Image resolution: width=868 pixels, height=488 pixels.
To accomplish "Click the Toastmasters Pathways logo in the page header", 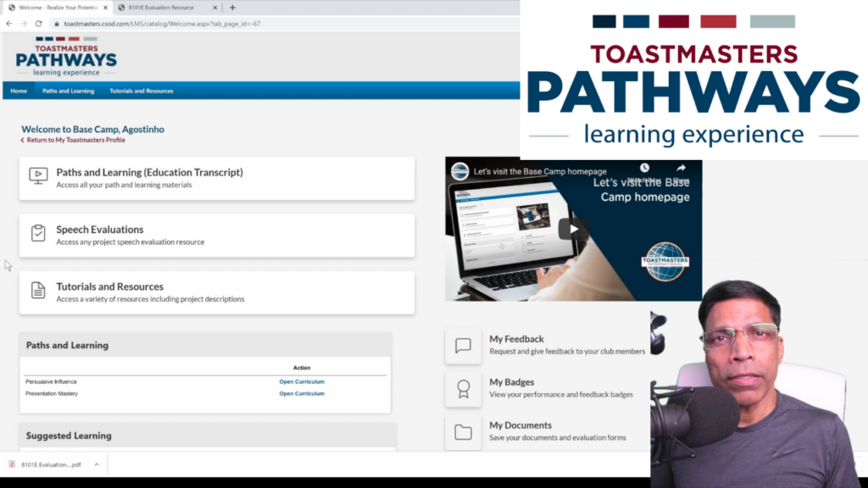I will click(66, 57).
